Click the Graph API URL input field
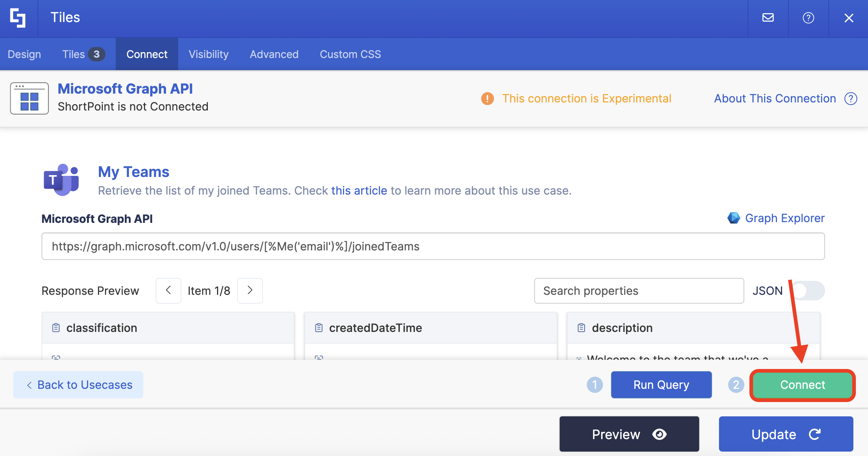 (x=433, y=246)
